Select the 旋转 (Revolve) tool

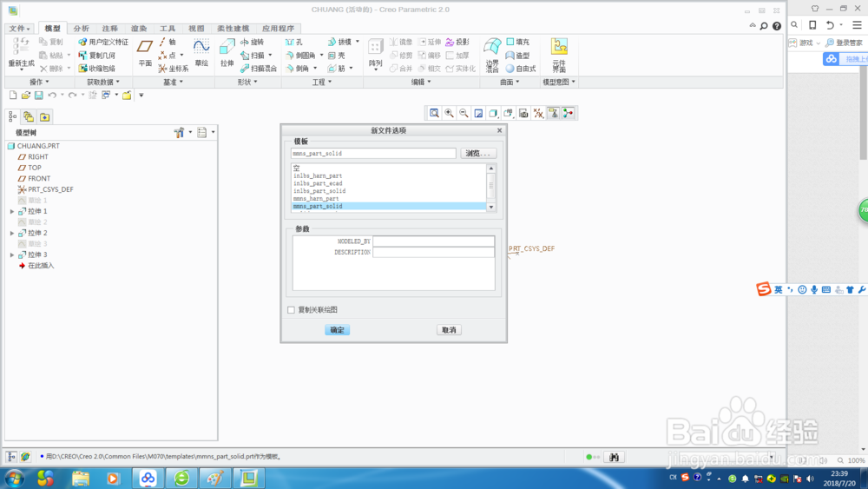253,42
